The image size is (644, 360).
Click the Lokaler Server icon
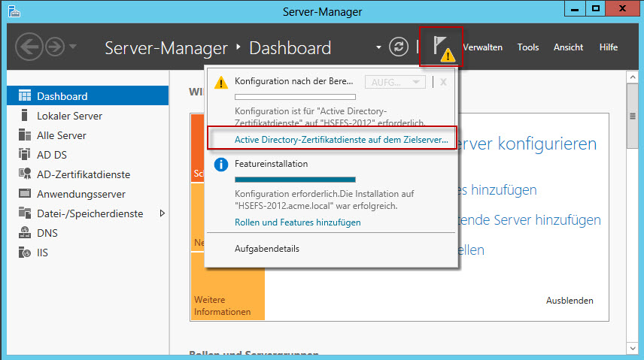(x=25, y=115)
